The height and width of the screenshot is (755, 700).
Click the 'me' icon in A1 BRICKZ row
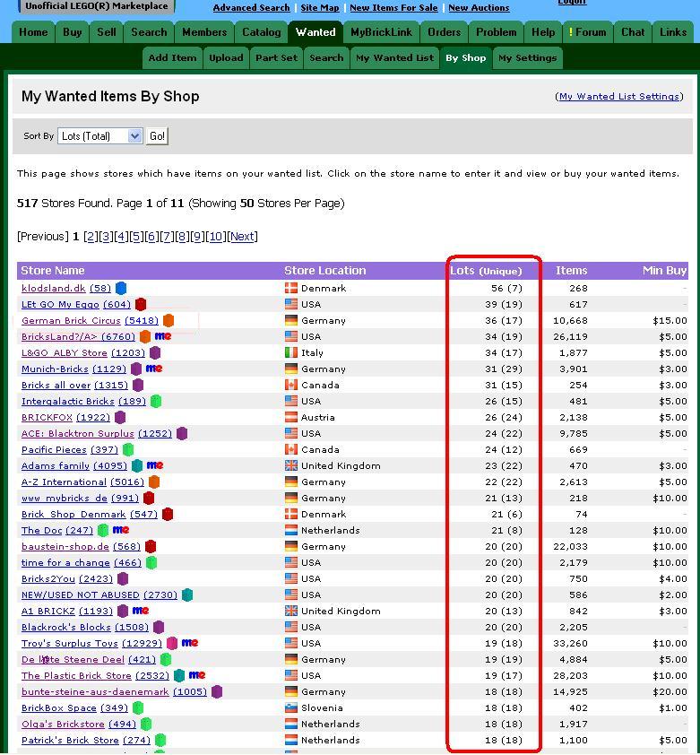(x=141, y=611)
